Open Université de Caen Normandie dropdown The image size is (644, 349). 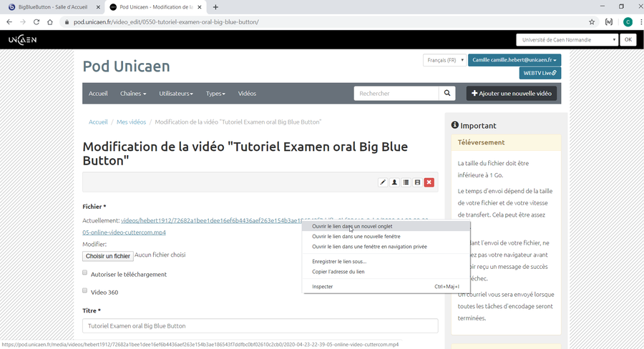pyautogui.click(x=567, y=40)
